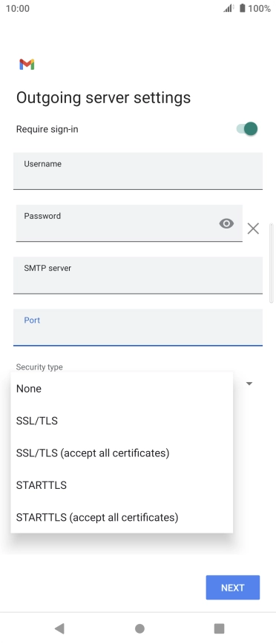276x644 pixels.
Task: Tap the Port input field
Action: tap(138, 327)
